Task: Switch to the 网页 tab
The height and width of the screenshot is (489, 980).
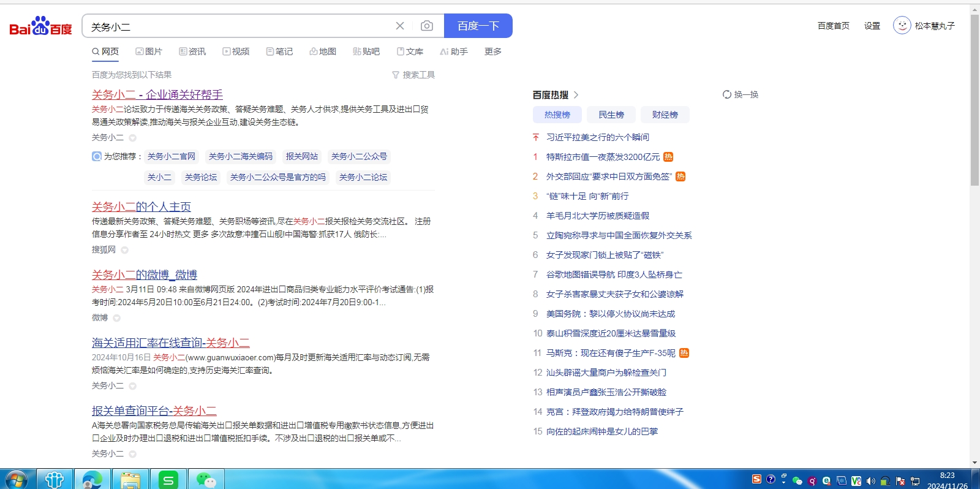Action: tap(105, 51)
